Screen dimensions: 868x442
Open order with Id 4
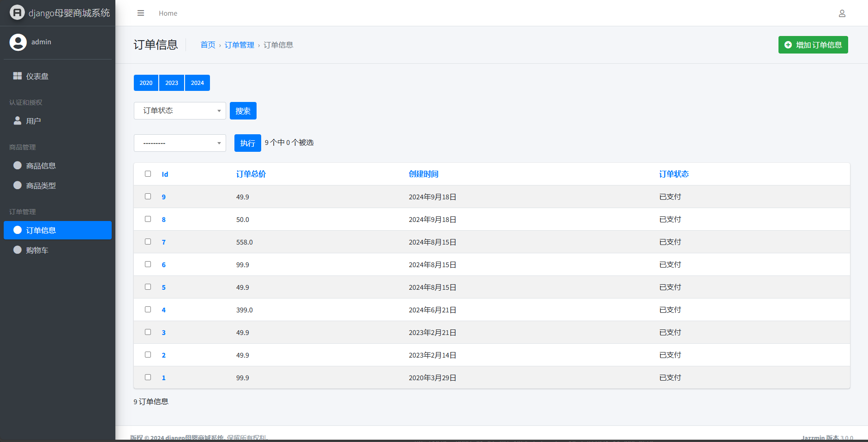coord(164,310)
